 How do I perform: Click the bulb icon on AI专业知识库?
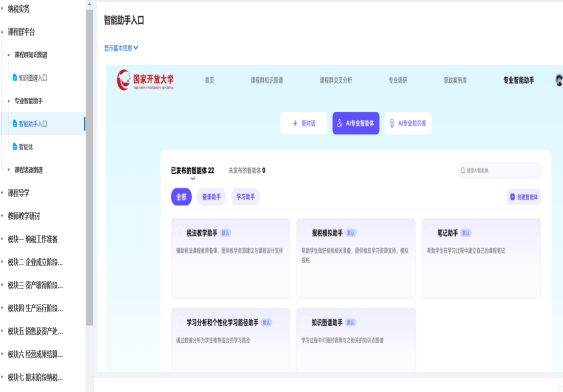[392, 123]
